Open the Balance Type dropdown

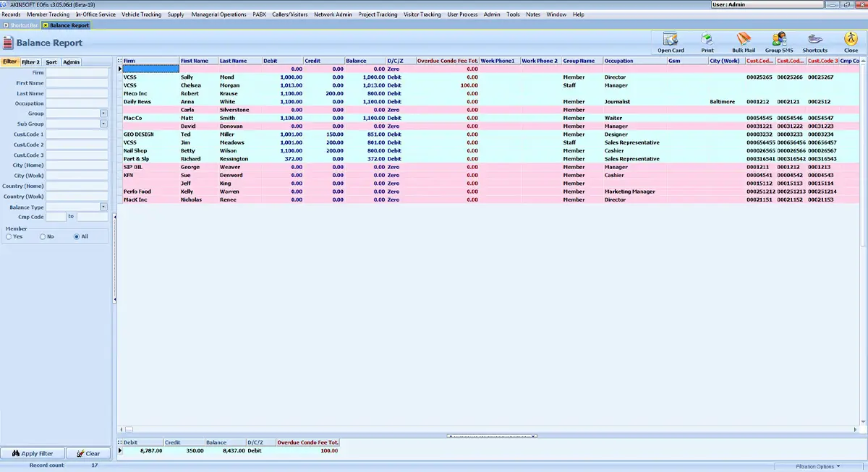(x=103, y=207)
